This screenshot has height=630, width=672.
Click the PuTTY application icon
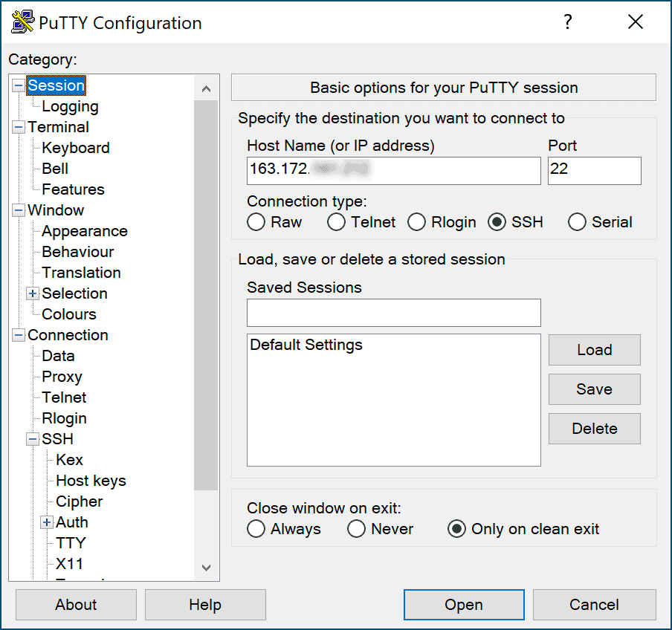point(21,22)
